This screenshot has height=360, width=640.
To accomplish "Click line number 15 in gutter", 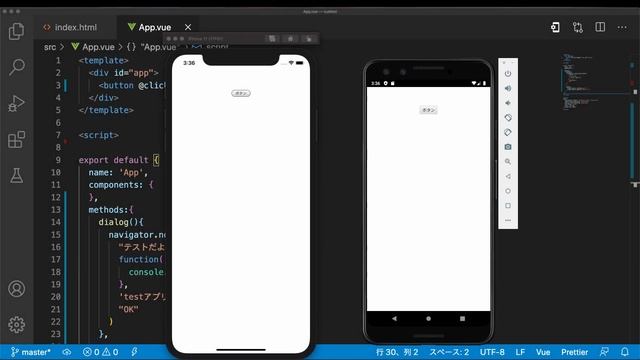I will pos(56,235).
